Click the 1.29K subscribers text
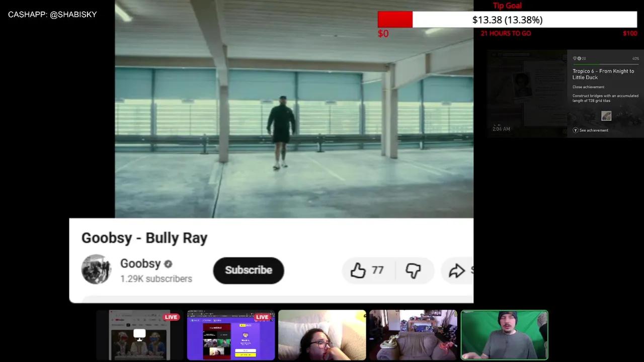This screenshot has width=644, height=362. (156, 279)
